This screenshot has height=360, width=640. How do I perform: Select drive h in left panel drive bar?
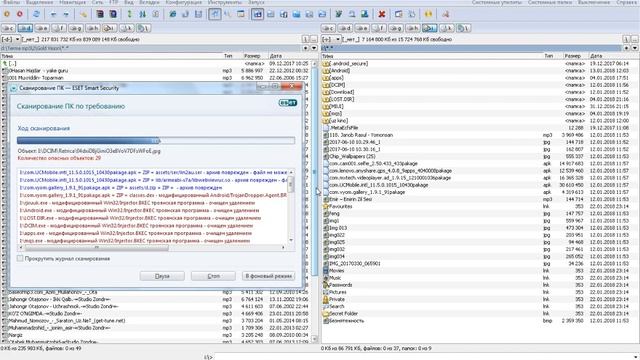pyautogui.click(x=92, y=28)
